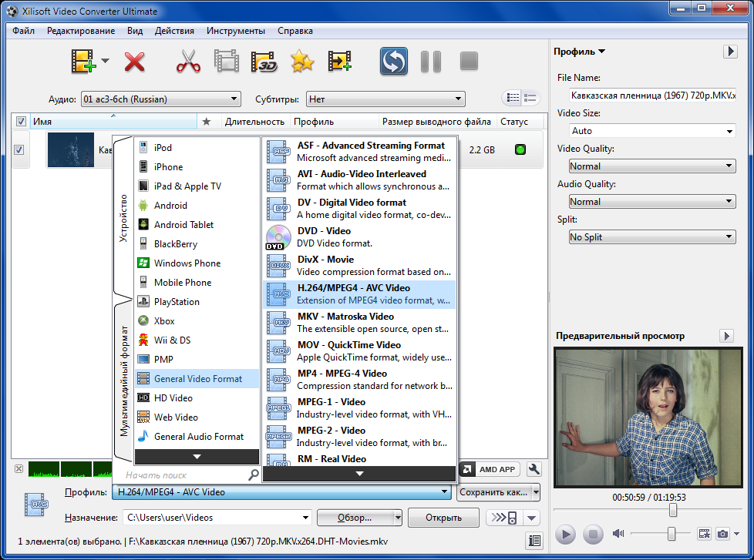Mute the preview volume speaker icon
754x560 pixels.
click(x=618, y=534)
